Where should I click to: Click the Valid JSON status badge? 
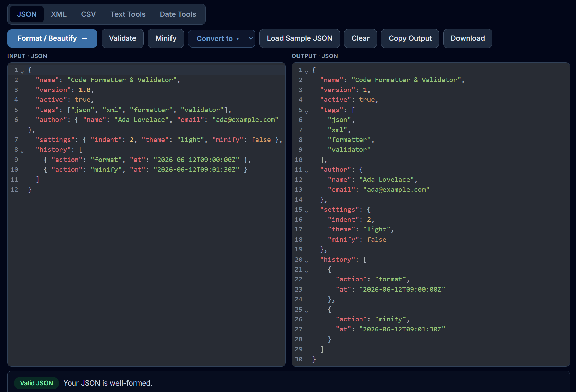click(x=36, y=383)
